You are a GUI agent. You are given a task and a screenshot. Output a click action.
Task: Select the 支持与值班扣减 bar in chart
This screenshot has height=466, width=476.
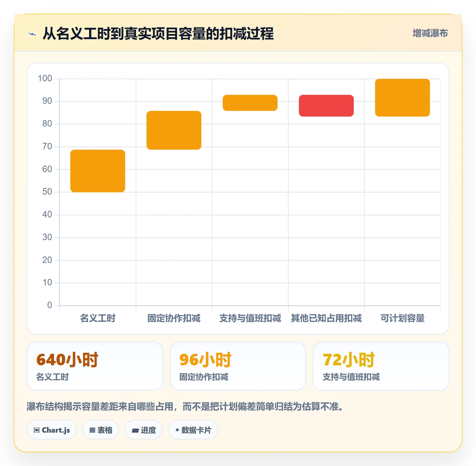(x=250, y=103)
